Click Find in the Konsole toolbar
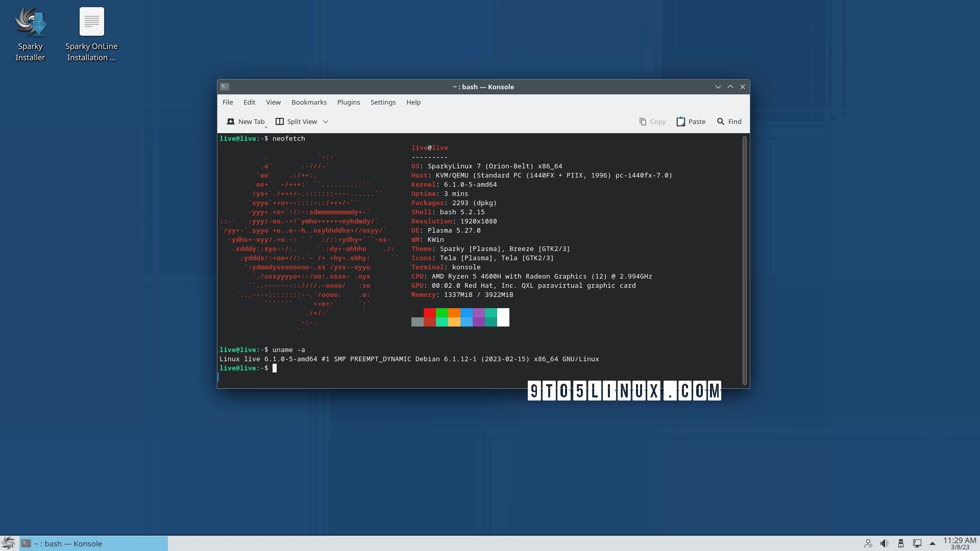The width and height of the screenshot is (980, 551). [729, 121]
